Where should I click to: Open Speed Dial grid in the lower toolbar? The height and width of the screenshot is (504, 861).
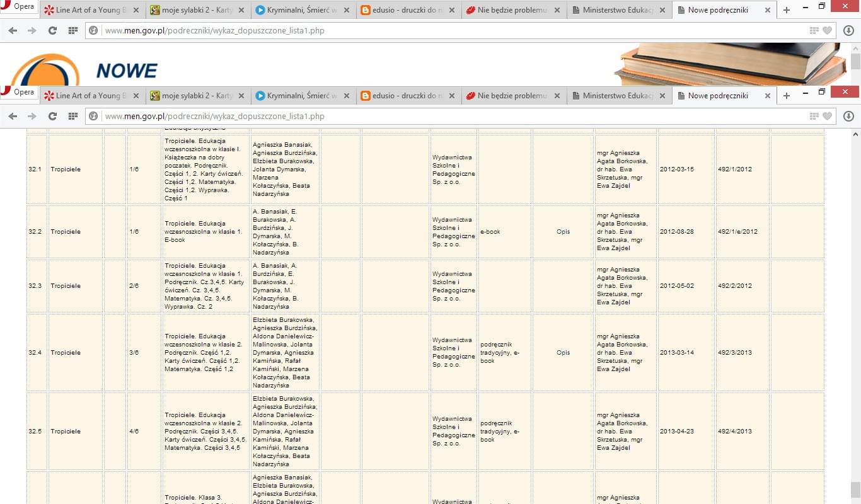coord(72,117)
